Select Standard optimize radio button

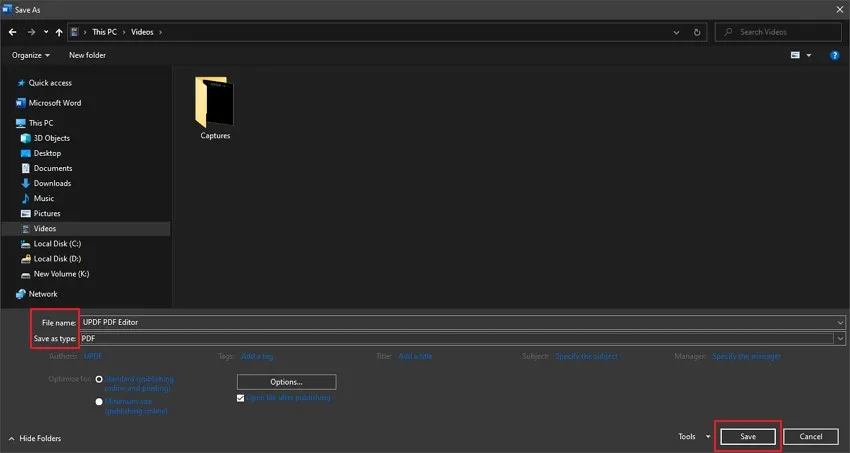[x=99, y=379]
